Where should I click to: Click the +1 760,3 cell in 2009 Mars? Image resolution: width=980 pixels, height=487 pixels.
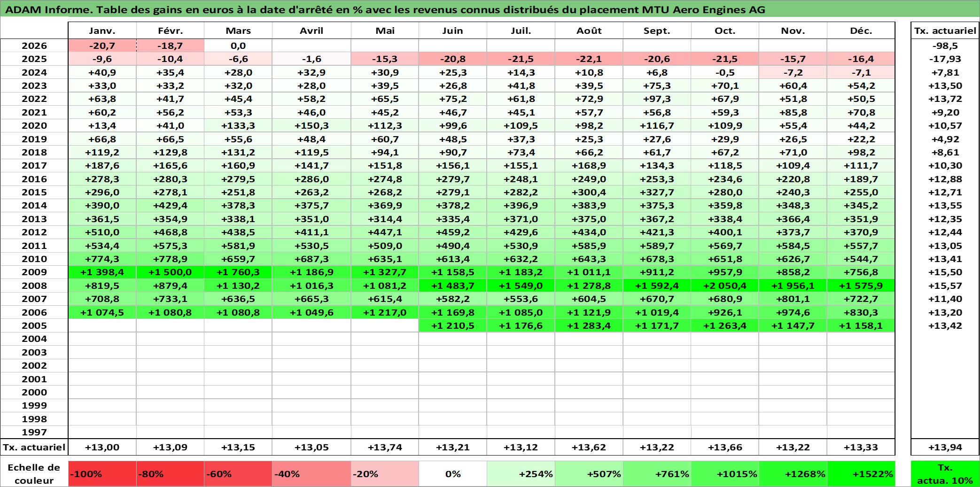[238, 272]
